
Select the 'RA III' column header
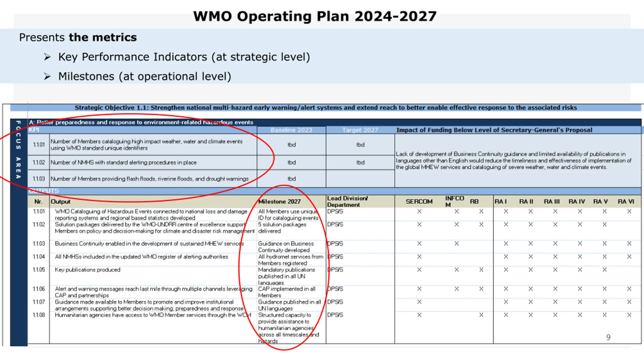[552, 202]
